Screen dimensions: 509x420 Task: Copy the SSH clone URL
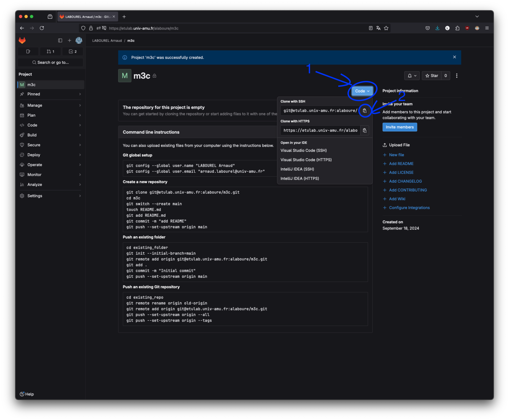click(x=364, y=111)
